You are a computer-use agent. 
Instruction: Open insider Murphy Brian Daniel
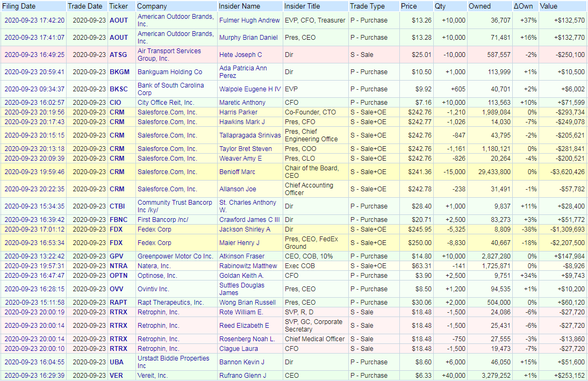click(249, 38)
